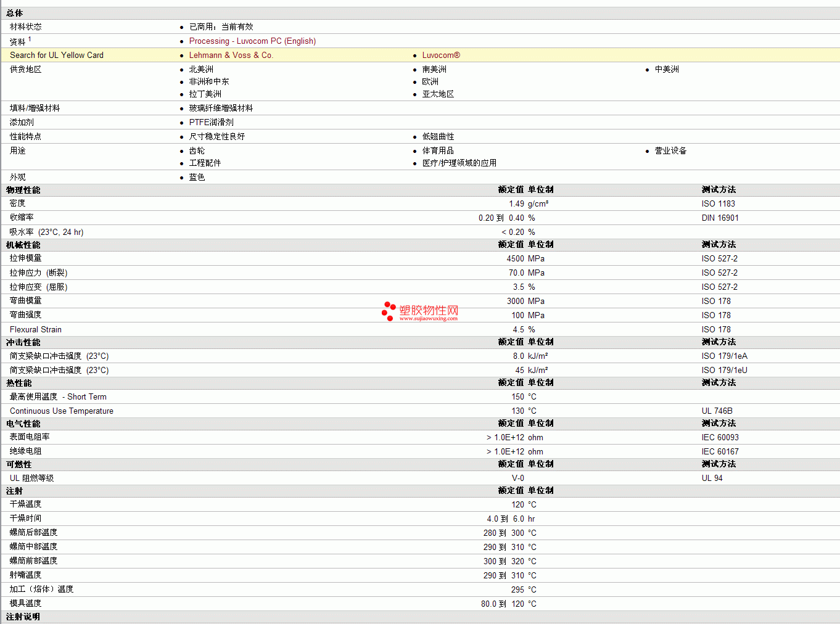Image resolution: width=840 pixels, height=624 pixels.
Task: Click the '表面电阻率' row label
Action: [x=30, y=437]
